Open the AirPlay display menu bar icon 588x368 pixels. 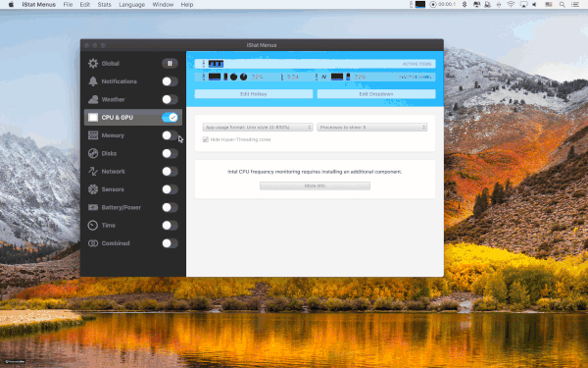coord(523,5)
